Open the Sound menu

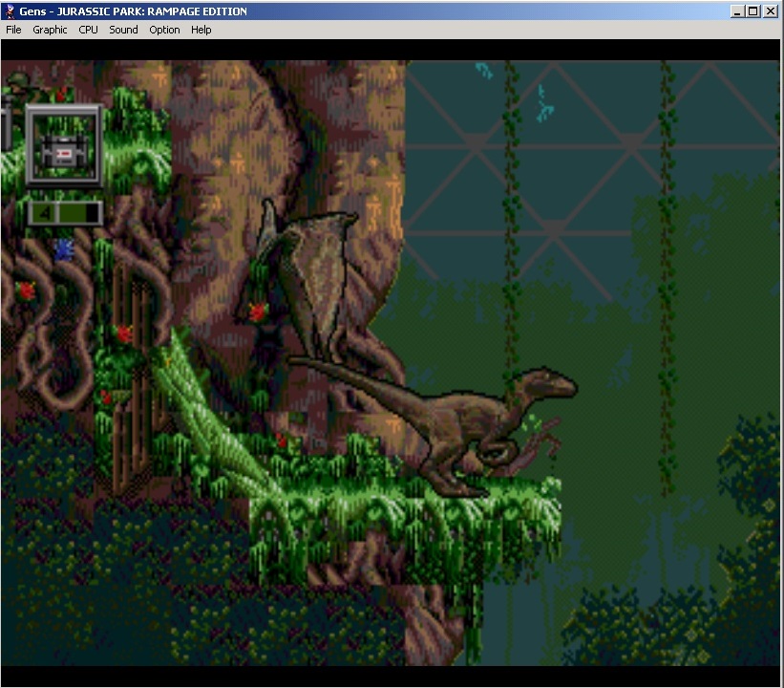(x=123, y=30)
